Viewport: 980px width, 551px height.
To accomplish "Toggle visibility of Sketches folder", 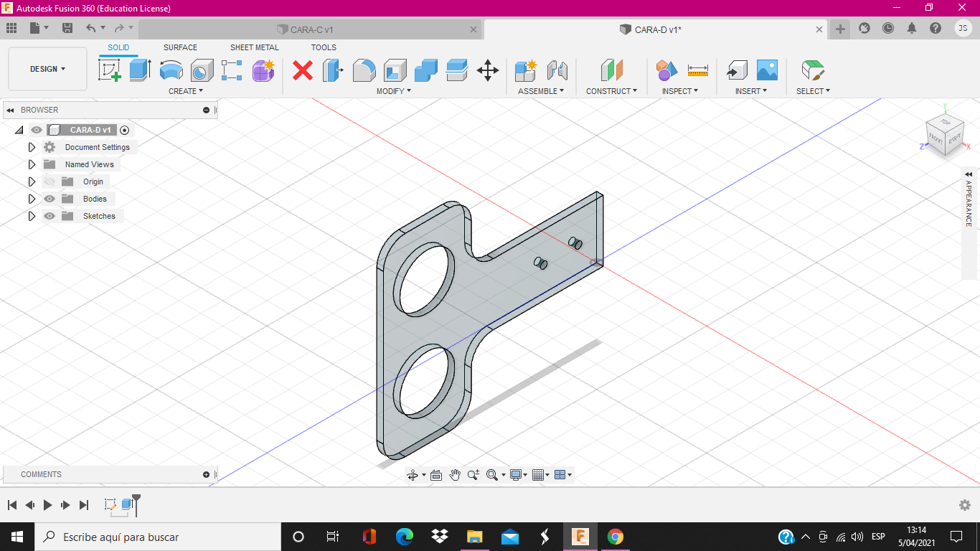I will pos(50,216).
